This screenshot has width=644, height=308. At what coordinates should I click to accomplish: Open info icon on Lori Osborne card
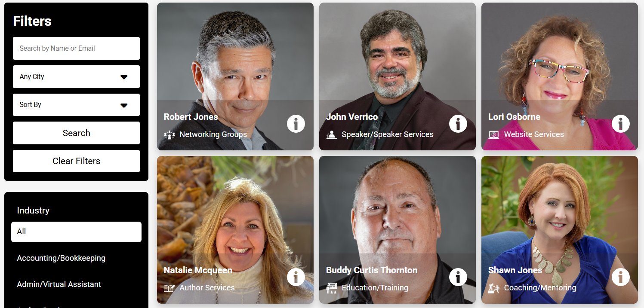point(620,124)
